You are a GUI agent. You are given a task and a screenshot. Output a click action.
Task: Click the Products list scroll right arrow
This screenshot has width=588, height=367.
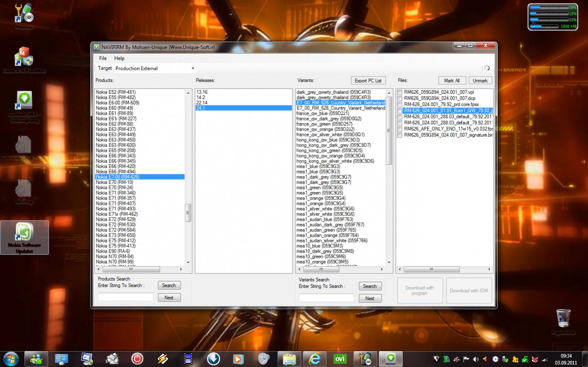(x=181, y=269)
